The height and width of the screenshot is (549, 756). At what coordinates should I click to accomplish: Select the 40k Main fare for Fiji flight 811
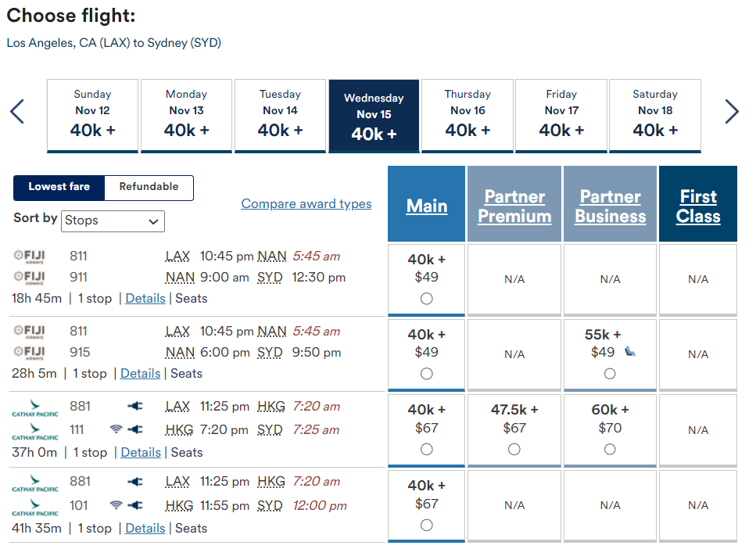(x=426, y=298)
